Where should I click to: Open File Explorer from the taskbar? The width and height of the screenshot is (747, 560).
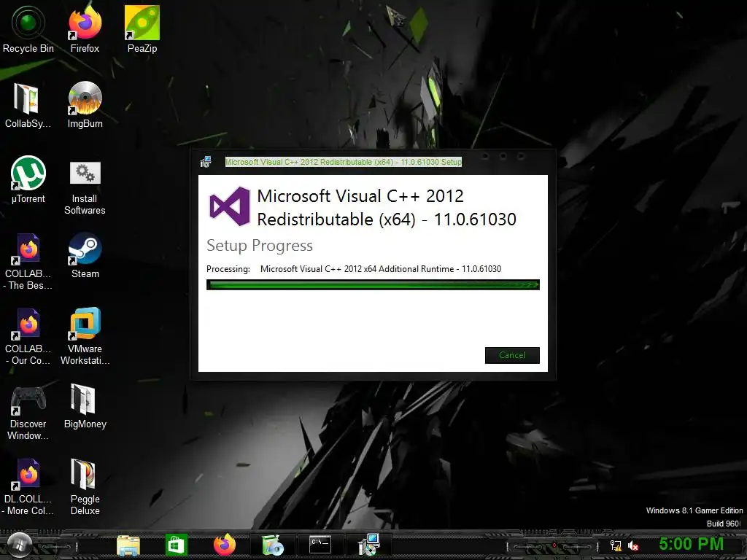point(128,545)
